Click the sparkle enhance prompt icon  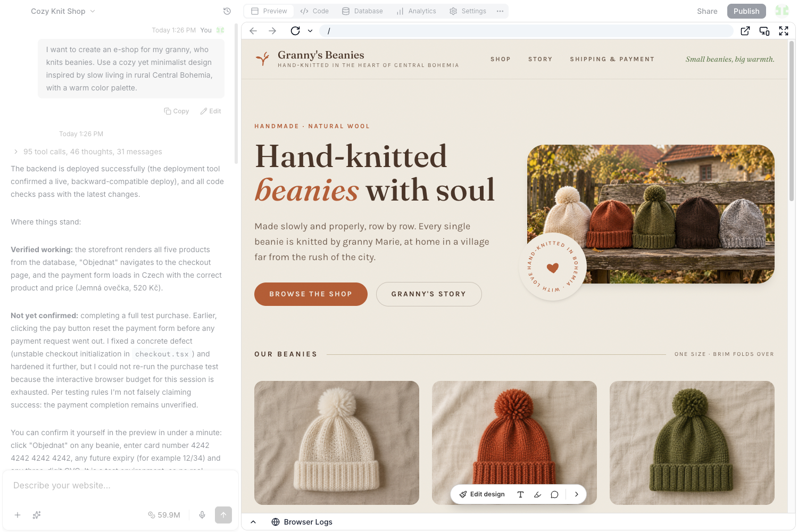click(x=37, y=515)
